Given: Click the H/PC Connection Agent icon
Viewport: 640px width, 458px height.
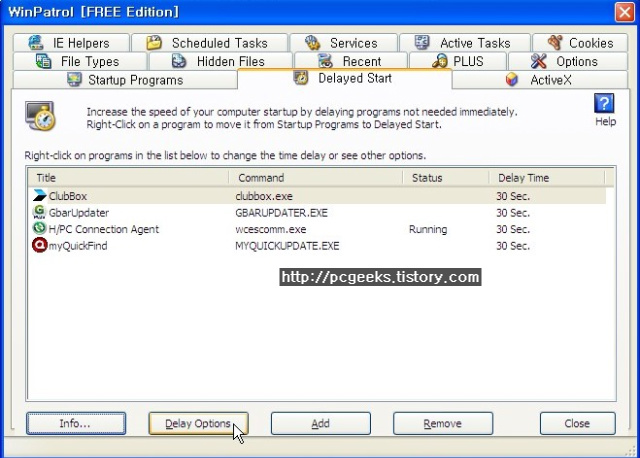Looking at the screenshot, I should (39, 228).
